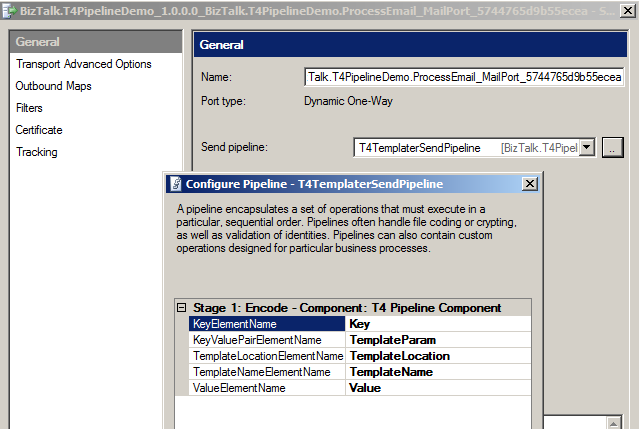Open Transport Advanced Options page
Viewport: 639px width, 429px height.
(x=84, y=64)
